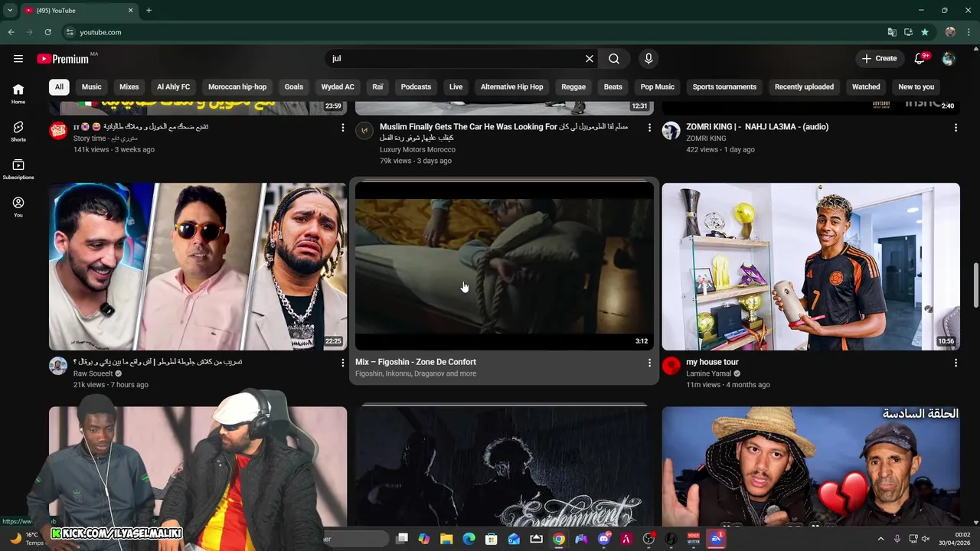
Task: Open Chrome's translate page icon
Action: 892,32
